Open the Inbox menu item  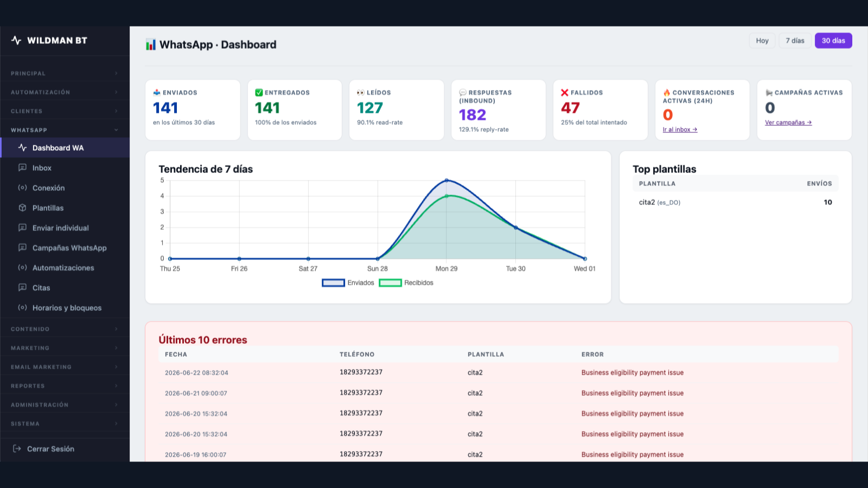[x=65, y=168]
